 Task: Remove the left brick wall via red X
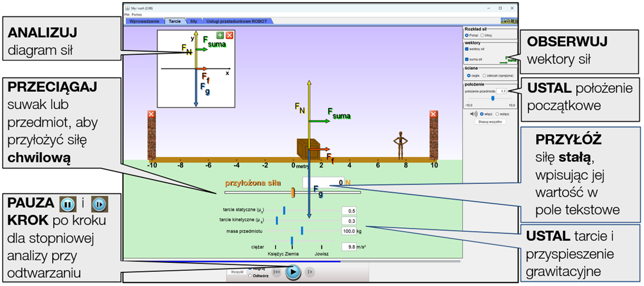pyautogui.click(x=151, y=114)
